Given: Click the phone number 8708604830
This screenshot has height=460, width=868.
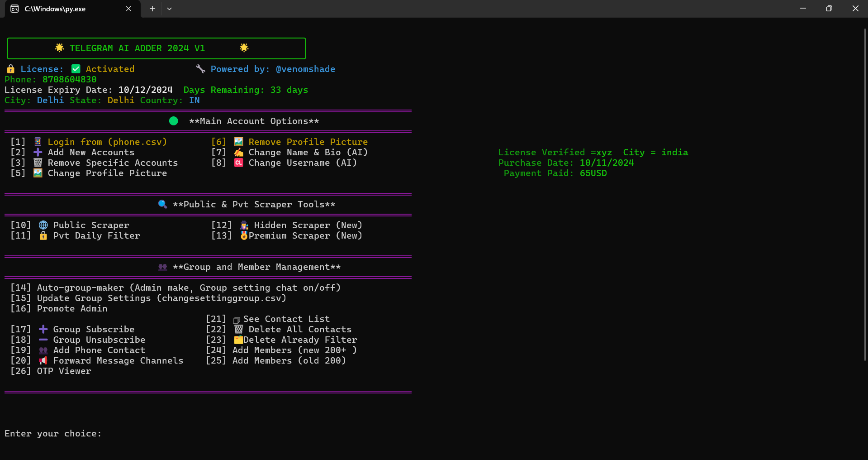Looking at the screenshot, I should [x=70, y=79].
